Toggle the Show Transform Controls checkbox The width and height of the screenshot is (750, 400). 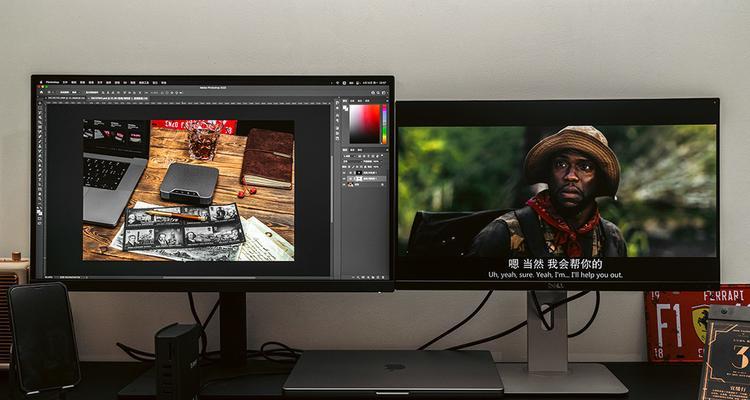click(84, 93)
